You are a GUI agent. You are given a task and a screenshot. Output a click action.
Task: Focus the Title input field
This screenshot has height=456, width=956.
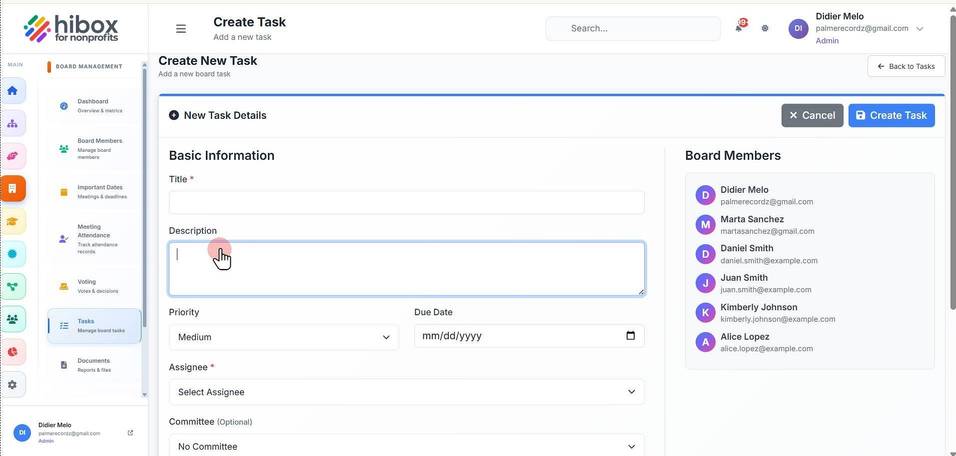[406, 202]
